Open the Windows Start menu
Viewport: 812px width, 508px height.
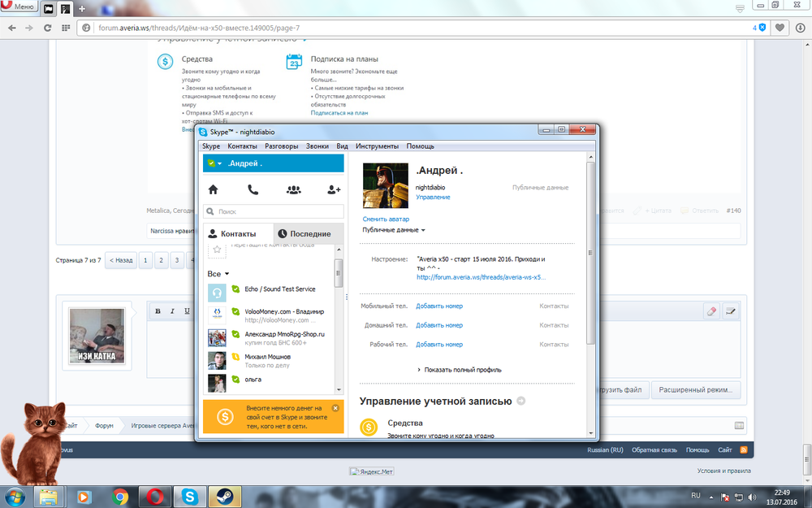tap(15, 497)
